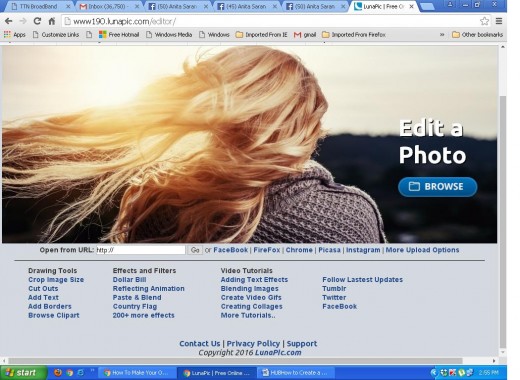
Task: Open the Follow Lastest Updates link
Action: click(362, 280)
